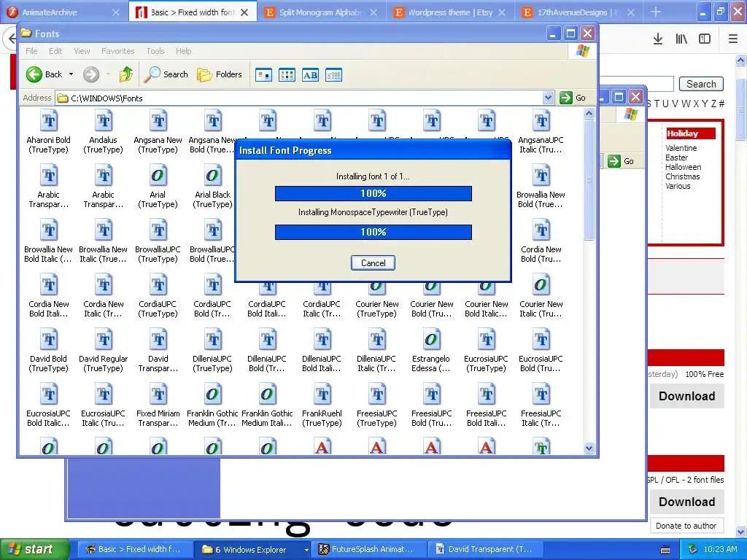Click the Back arrow in Fonts window

34,74
